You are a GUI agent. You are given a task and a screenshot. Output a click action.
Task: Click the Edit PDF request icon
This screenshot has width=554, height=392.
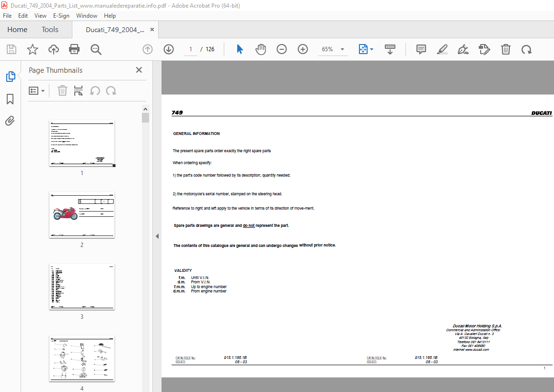pos(484,49)
